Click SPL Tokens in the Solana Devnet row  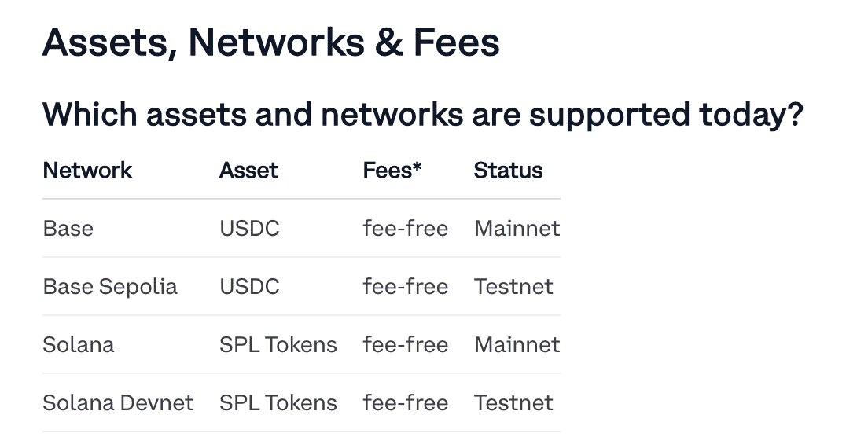click(x=278, y=403)
